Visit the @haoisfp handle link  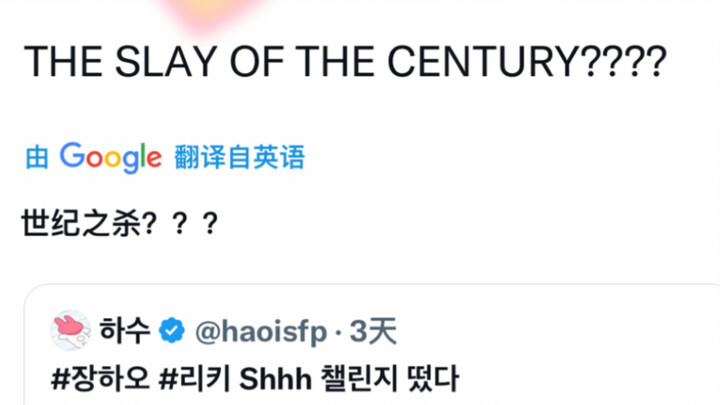(260, 330)
